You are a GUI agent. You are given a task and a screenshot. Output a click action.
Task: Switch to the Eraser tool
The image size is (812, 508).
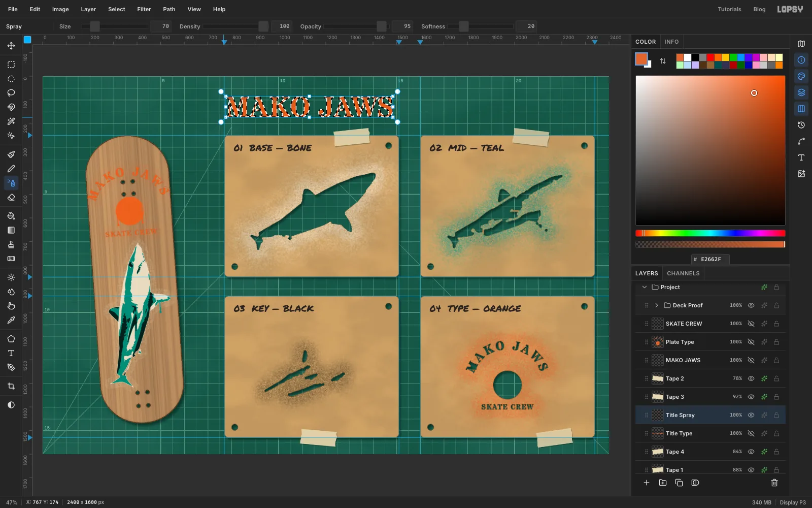(11, 197)
